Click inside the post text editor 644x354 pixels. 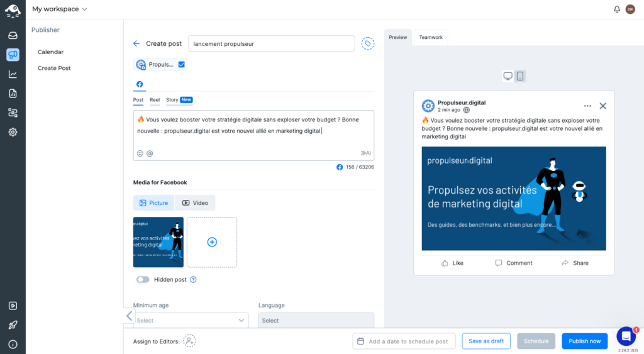click(x=253, y=135)
